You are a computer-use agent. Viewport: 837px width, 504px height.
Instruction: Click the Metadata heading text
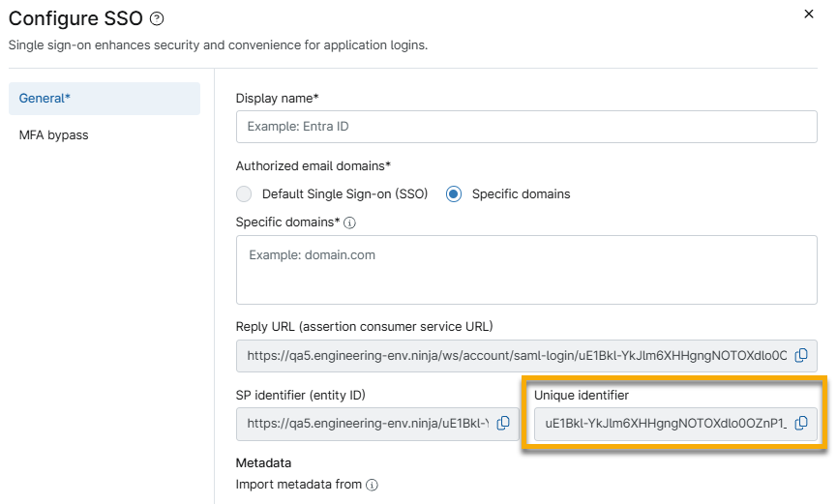pos(264,463)
